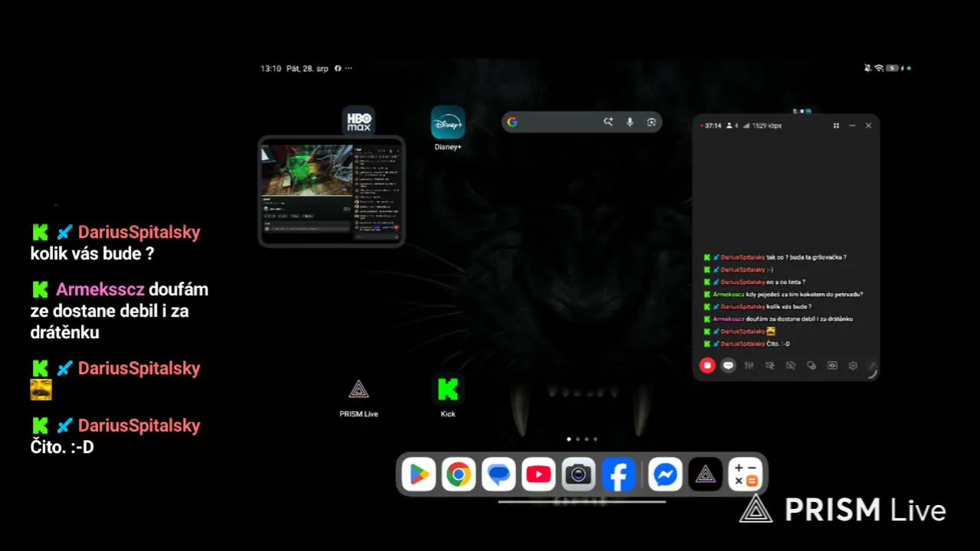Click widget message 'tak co ? bude ta grilovačka ?'
This screenshot has width=980, height=551.
(806, 257)
